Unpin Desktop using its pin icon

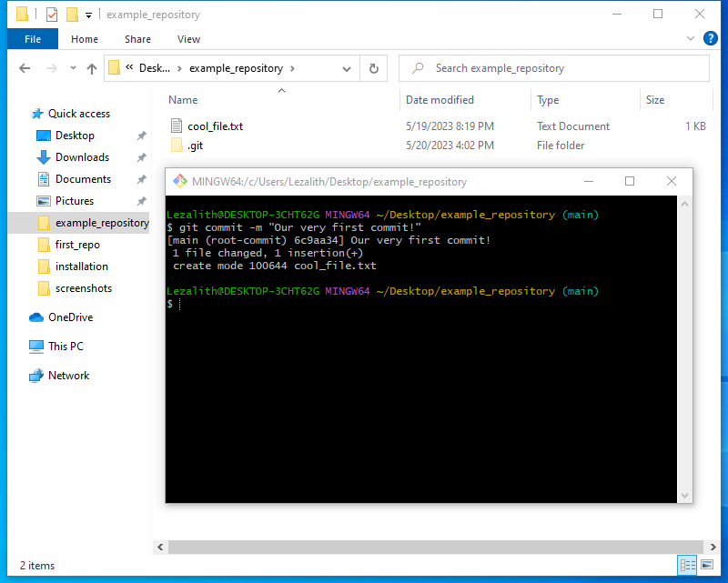click(x=142, y=136)
